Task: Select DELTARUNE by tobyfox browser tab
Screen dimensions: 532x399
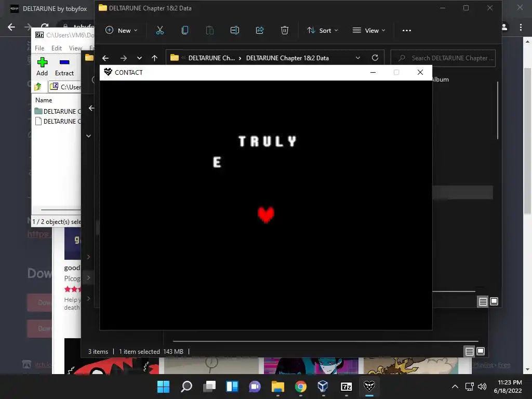Action: click(49, 9)
